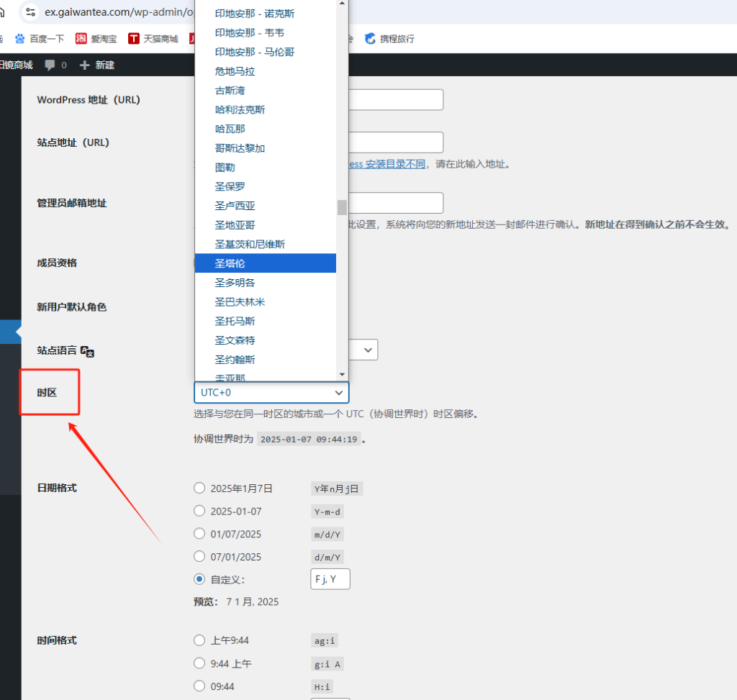Viewport: 737px width, 700px height.
Task: Select the 2025-01-07 date format
Action: click(199, 511)
